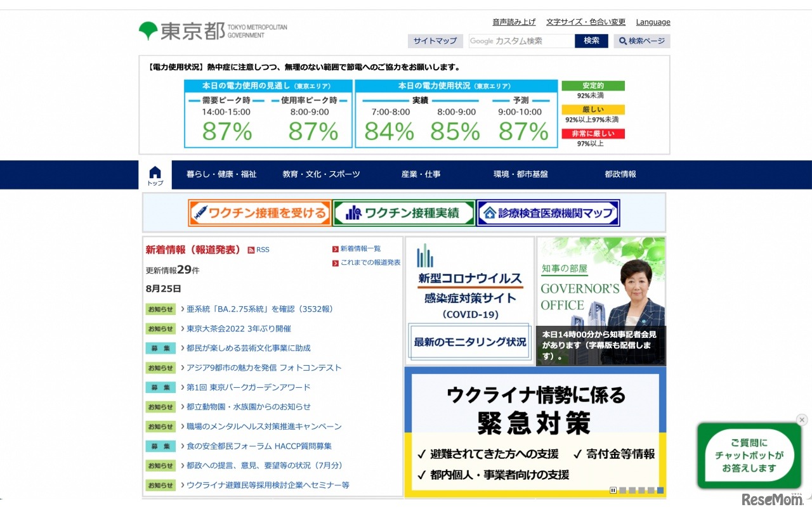The image size is (812, 514).
Task: Open the 環境・都市基盤 menu
Action: coord(521,174)
